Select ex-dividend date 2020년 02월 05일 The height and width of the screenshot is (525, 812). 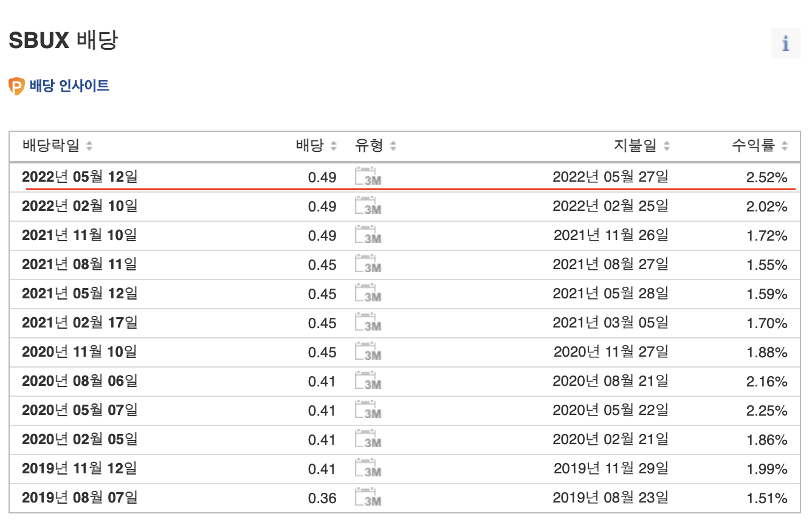click(80, 439)
